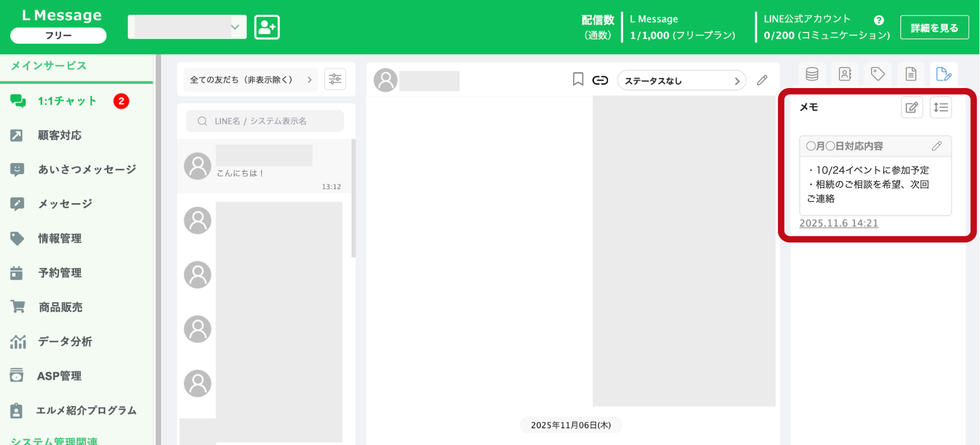The height and width of the screenshot is (445, 980).
Task: Click the friend list scrollbar
Action: (x=354, y=198)
